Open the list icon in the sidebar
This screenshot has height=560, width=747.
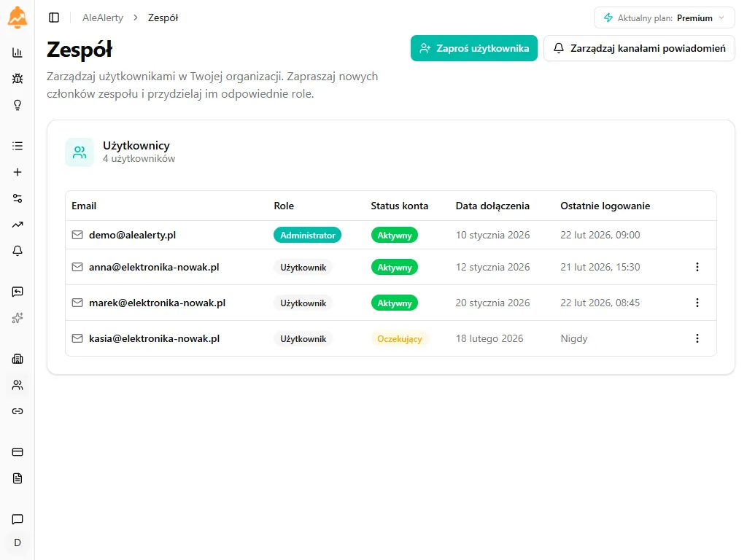click(x=18, y=146)
